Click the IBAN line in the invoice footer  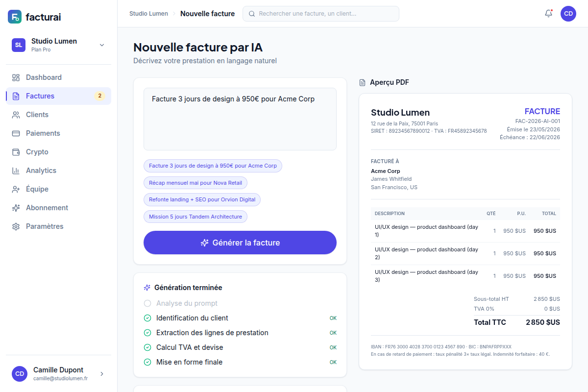pyautogui.click(x=441, y=346)
